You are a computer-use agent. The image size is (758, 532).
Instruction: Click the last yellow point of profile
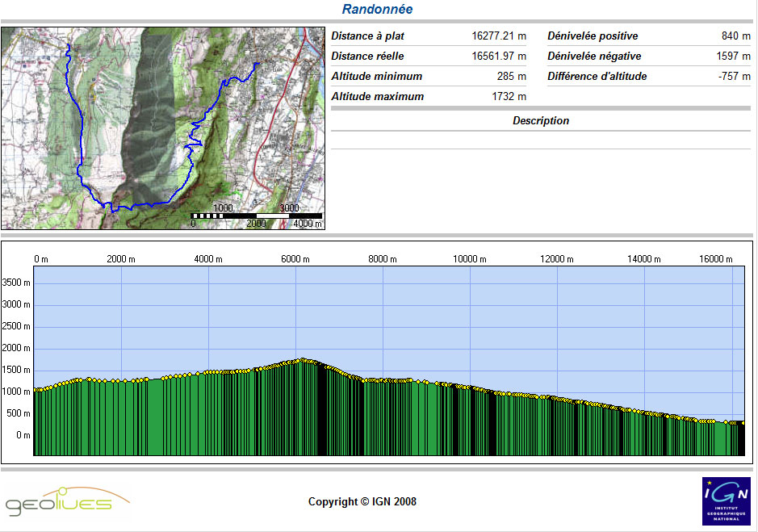743,422
